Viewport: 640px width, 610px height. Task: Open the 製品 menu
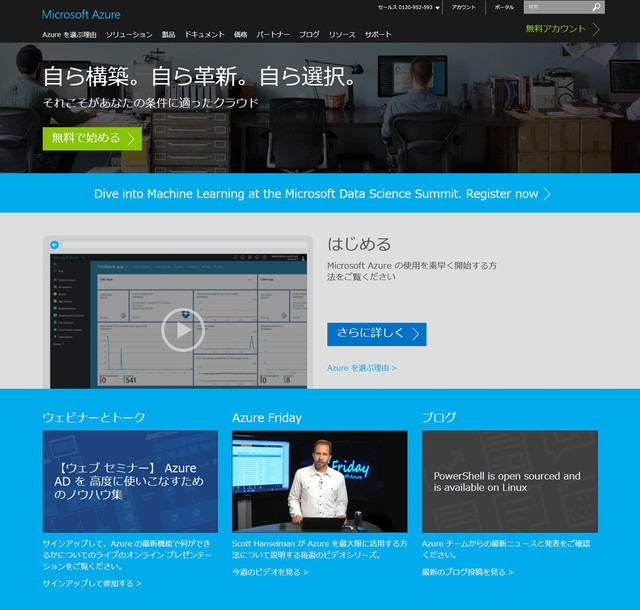coord(168,35)
